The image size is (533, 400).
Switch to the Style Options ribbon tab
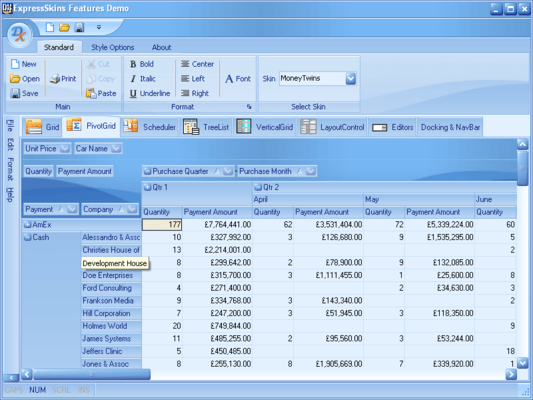(113, 48)
